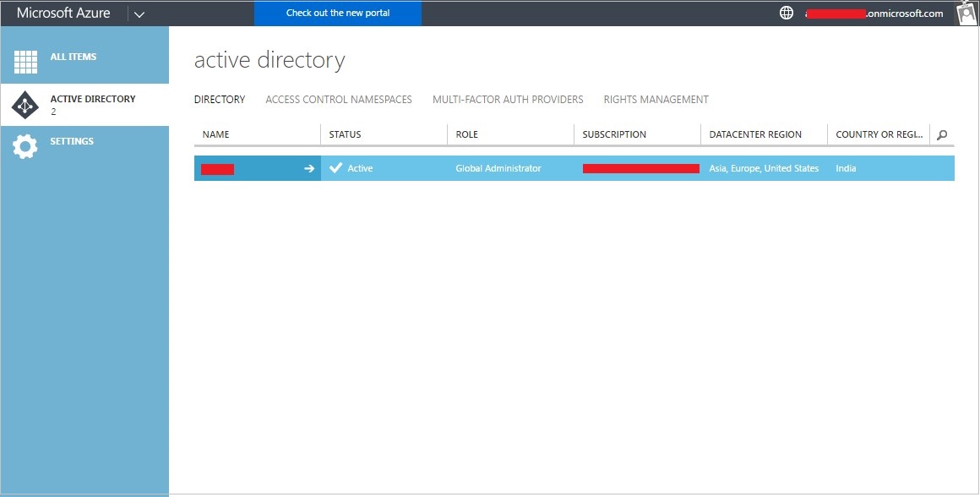
Task: Sort by DATACENTER REGION column header
Action: coord(755,134)
